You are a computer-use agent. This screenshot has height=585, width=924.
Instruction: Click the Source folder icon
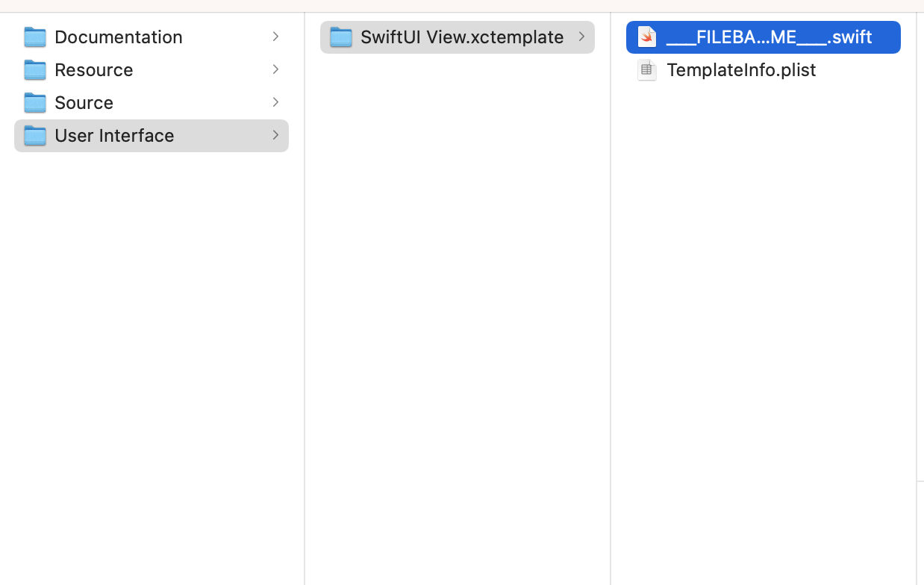point(35,103)
